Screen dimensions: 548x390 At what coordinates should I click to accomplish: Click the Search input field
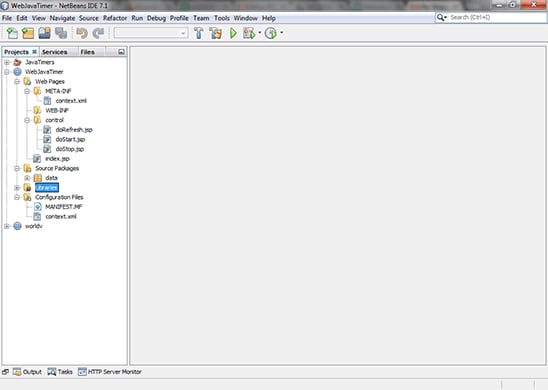click(x=497, y=17)
